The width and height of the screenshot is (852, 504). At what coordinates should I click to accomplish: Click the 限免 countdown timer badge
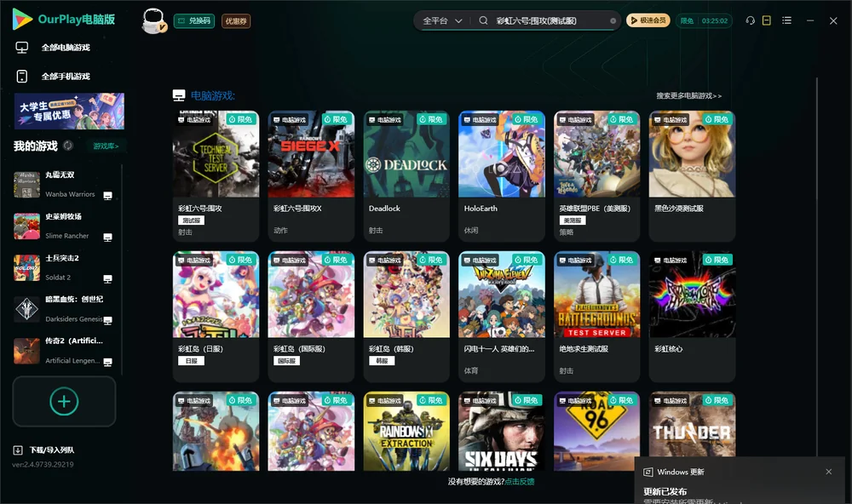pos(704,20)
